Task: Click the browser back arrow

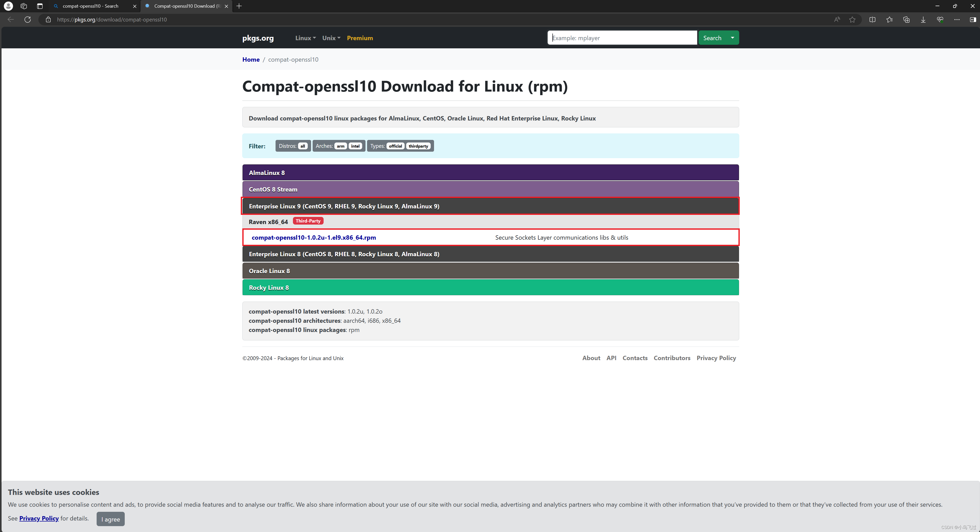Action: tap(11, 19)
